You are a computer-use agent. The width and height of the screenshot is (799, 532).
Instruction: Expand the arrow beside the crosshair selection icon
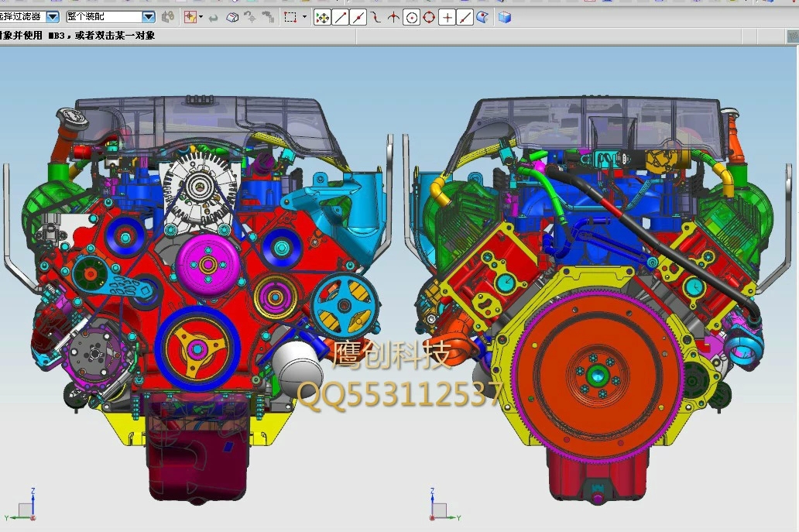tap(201, 17)
